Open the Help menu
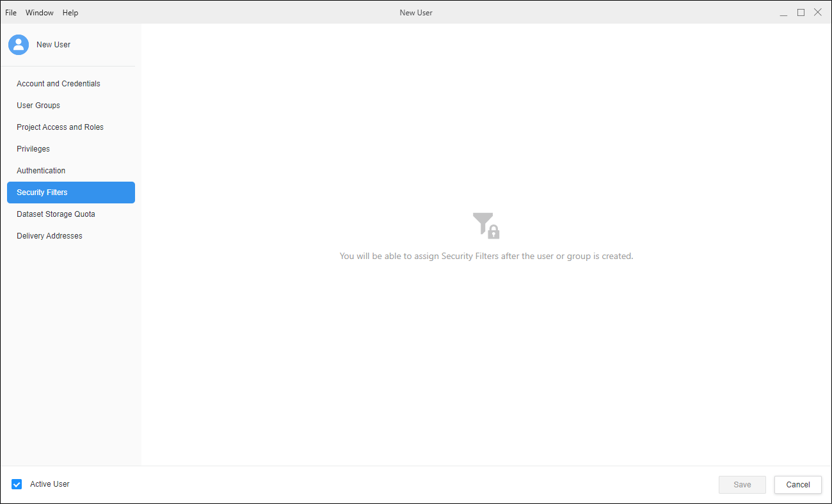 tap(70, 13)
